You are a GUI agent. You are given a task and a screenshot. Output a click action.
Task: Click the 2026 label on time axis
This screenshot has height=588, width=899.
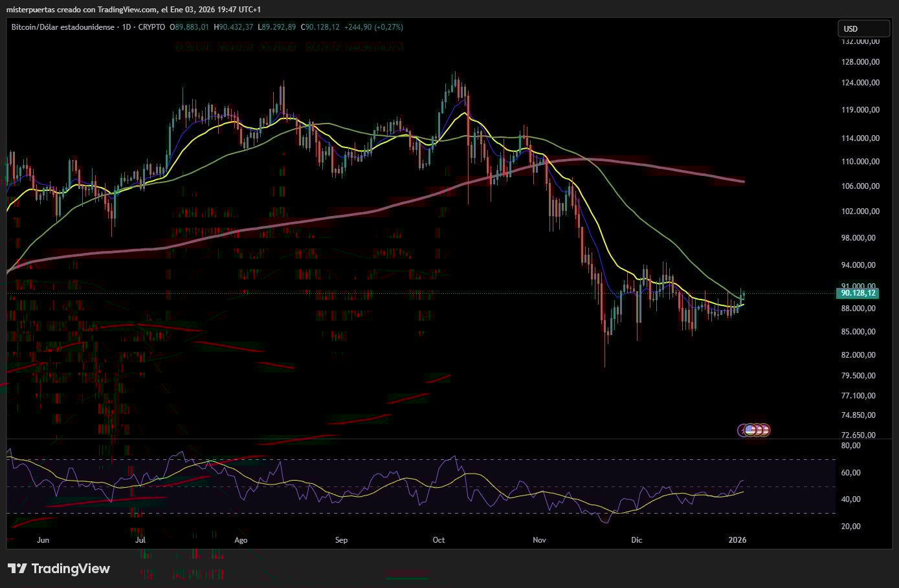[x=737, y=540]
